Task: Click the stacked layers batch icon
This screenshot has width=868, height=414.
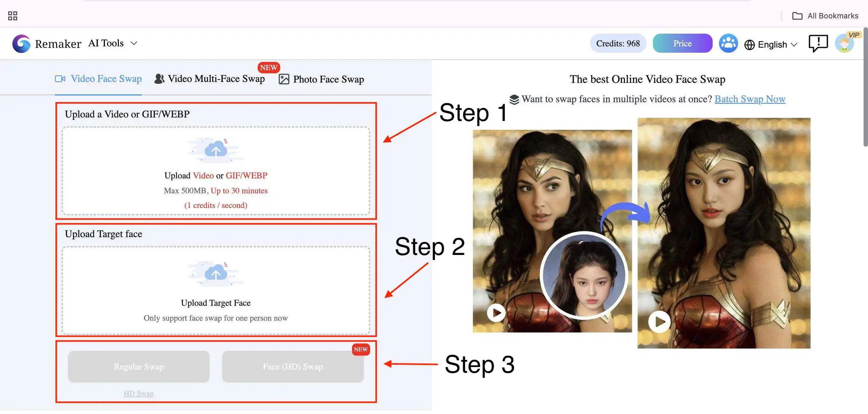Action: click(514, 100)
